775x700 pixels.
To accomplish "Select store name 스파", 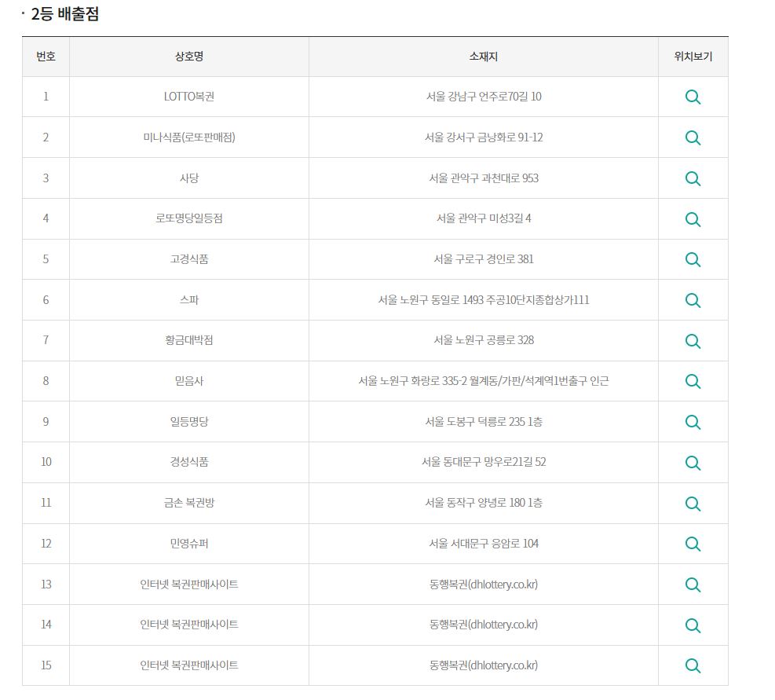I will click(189, 300).
